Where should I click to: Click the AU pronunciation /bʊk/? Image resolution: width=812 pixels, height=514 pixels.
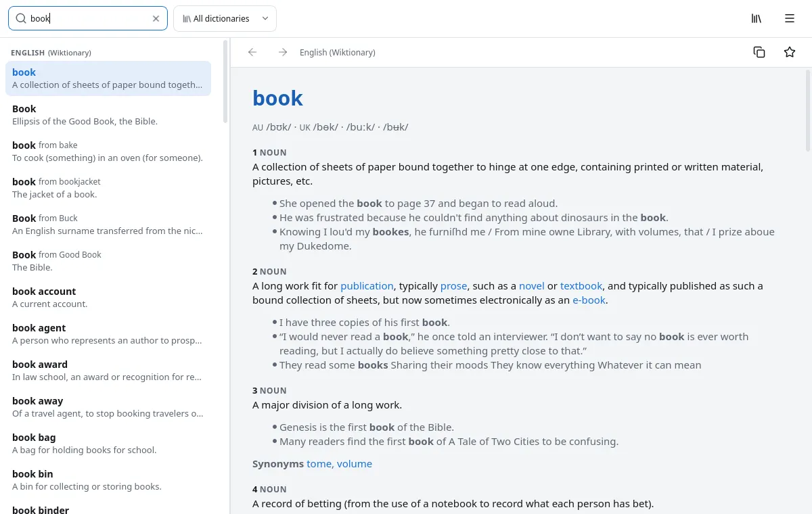(279, 127)
